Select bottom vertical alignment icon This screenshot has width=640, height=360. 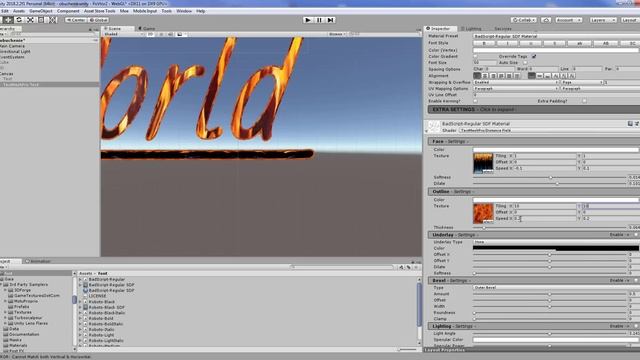click(548, 76)
